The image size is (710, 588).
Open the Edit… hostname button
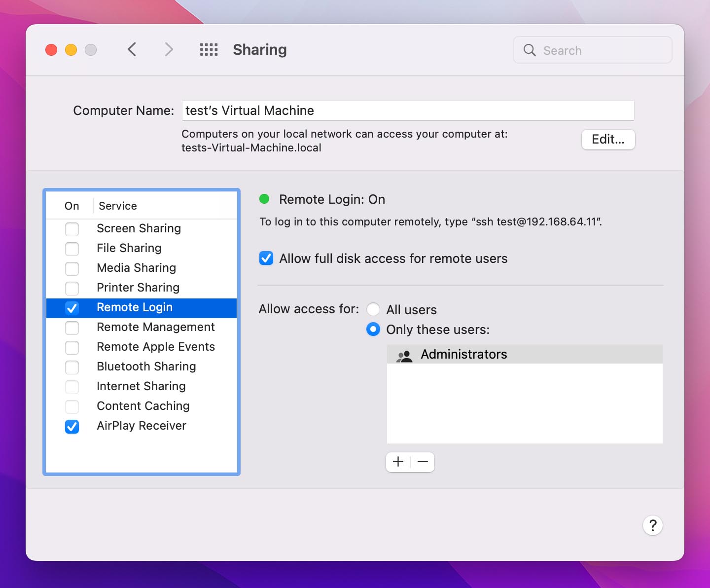click(x=608, y=139)
